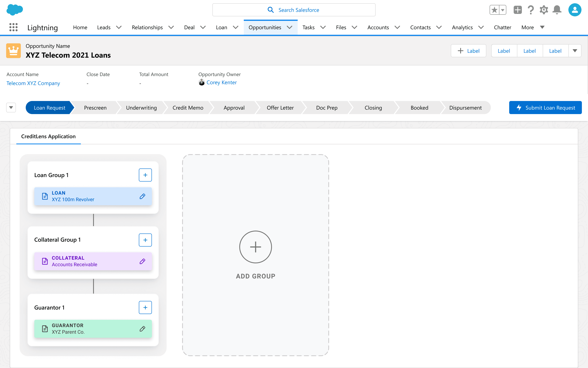
Task: Select the Loan Request stage
Action: click(50, 108)
